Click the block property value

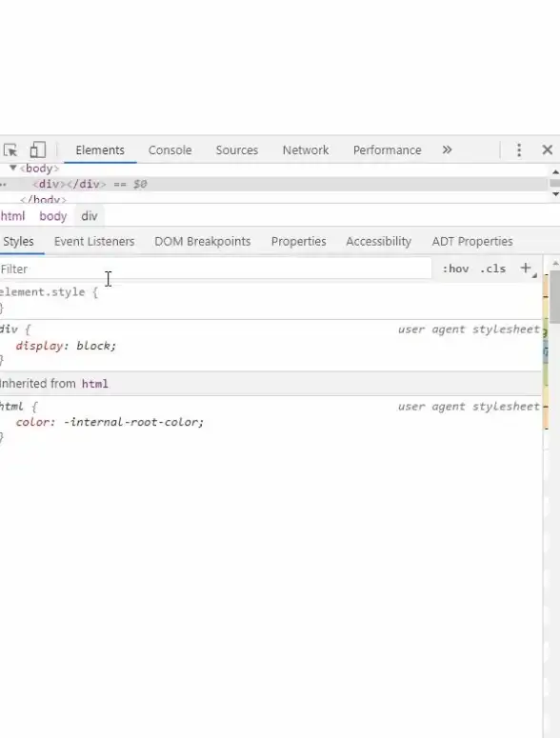(x=93, y=346)
